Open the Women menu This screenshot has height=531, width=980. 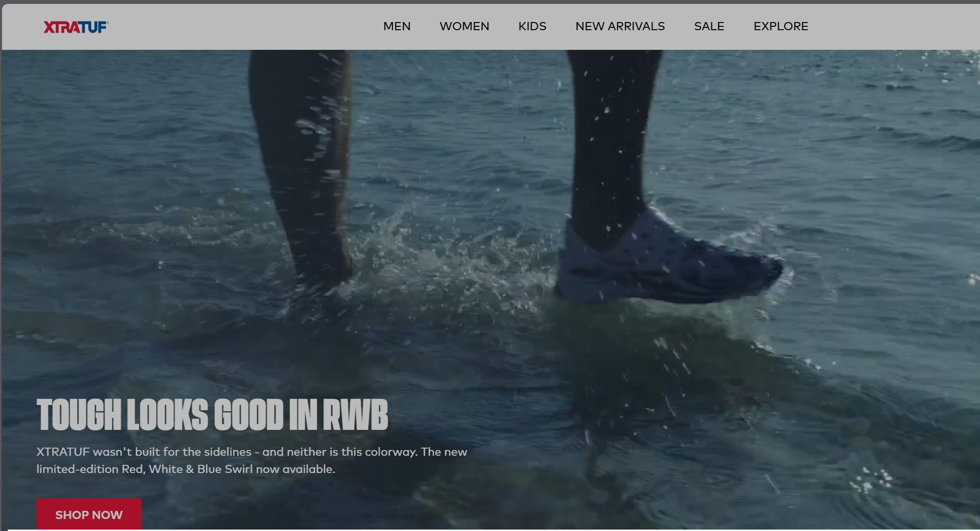[x=464, y=26]
